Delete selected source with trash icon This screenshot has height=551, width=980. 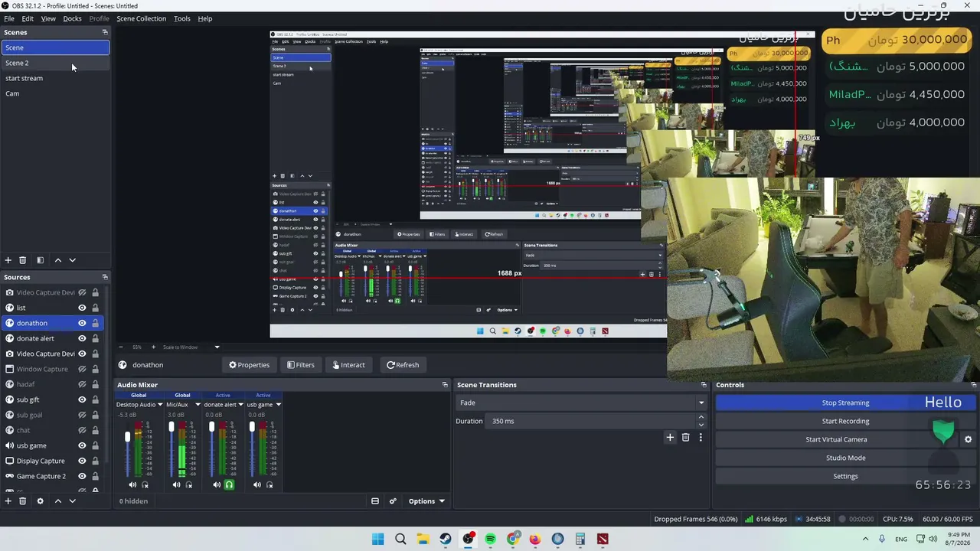(x=22, y=501)
